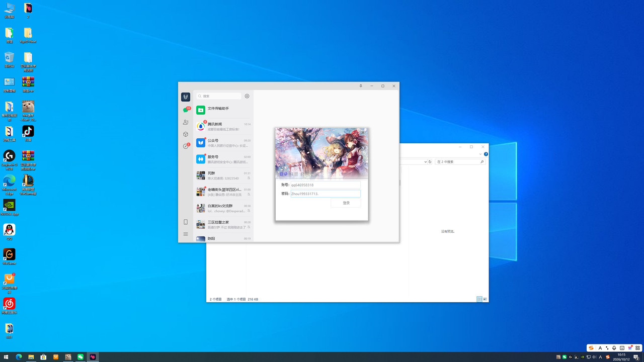Viewport: 644px width, 362px height.
Task: Open the notification center in taskbar
Action: (x=636, y=357)
